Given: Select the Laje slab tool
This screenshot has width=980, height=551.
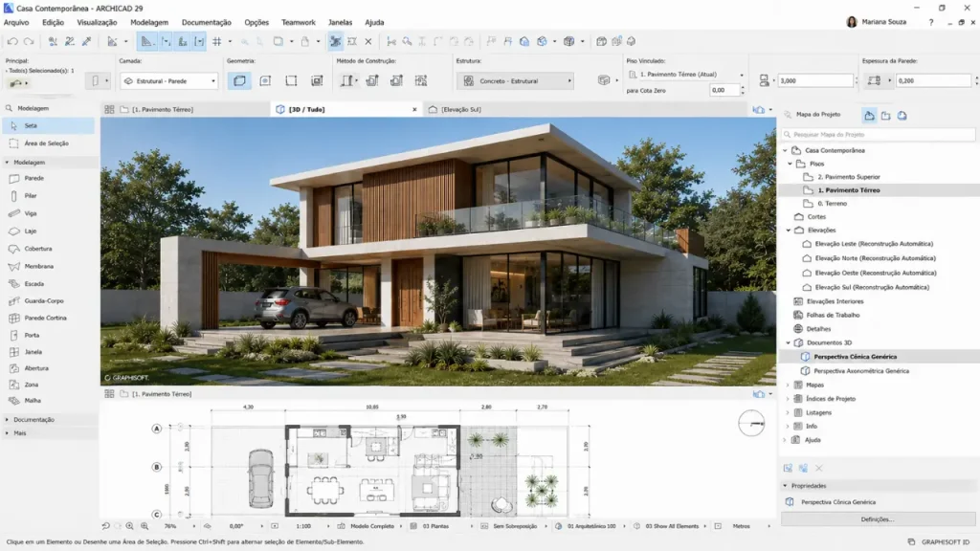Looking at the screenshot, I should (30, 231).
